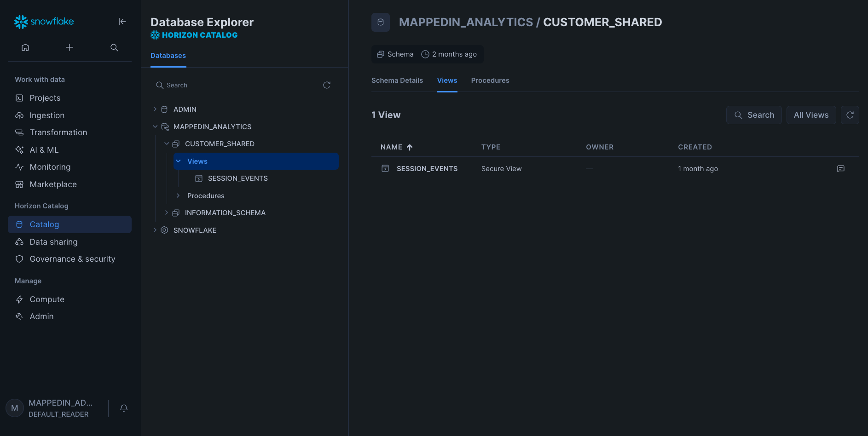Switch to Schema Details tab
Image resolution: width=868 pixels, height=436 pixels.
pyautogui.click(x=397, y=80)
